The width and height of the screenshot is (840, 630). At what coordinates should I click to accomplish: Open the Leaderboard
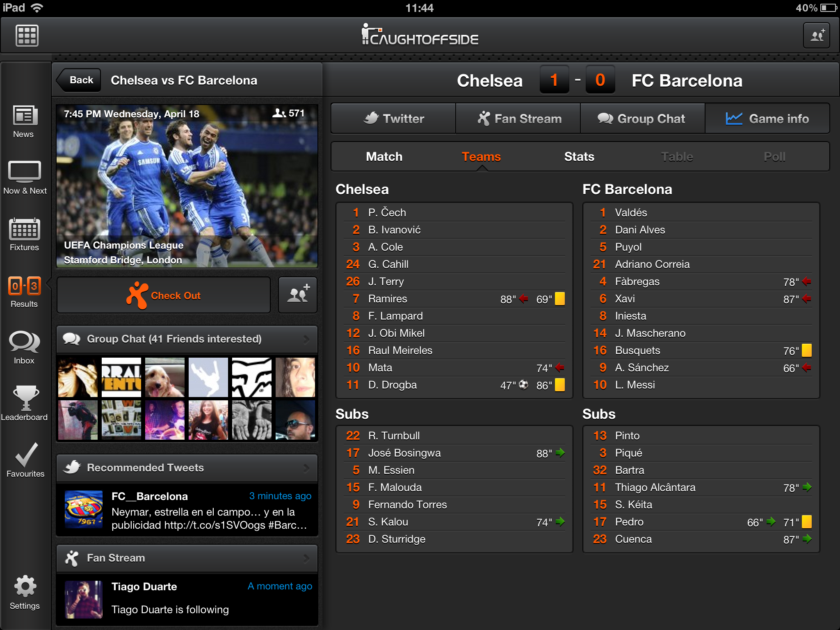pyautogui.click(x=25, y=404)
